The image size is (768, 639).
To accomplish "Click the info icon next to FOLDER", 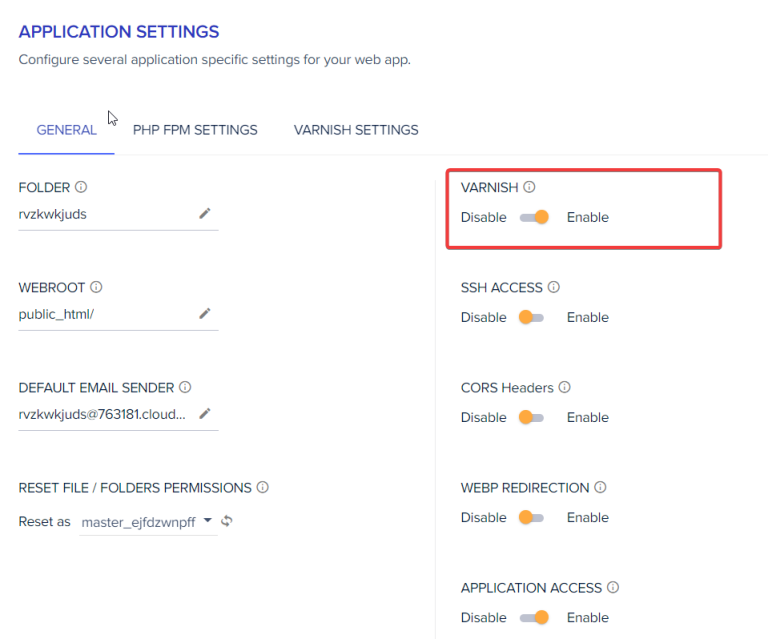I will point(81,187).
